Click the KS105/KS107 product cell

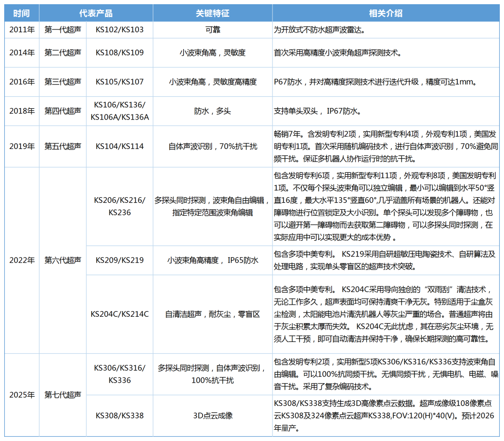(x=119, y=82)
